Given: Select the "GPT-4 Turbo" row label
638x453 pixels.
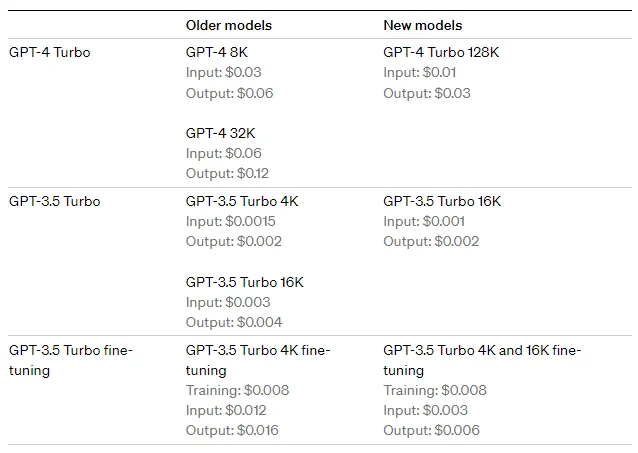Looking at the screenshot, I should click(x=49, y=52).
